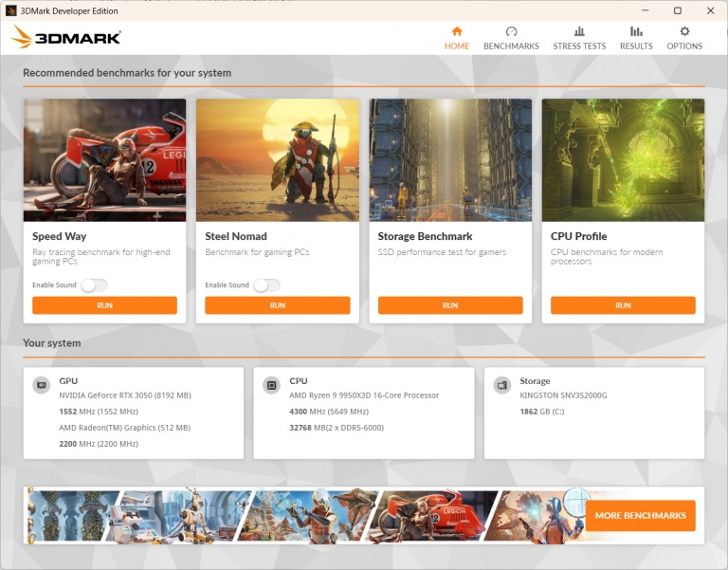This screenshot has height=570, width=728.
Task: Open the Options tab
Action: [x=684, y=38]
